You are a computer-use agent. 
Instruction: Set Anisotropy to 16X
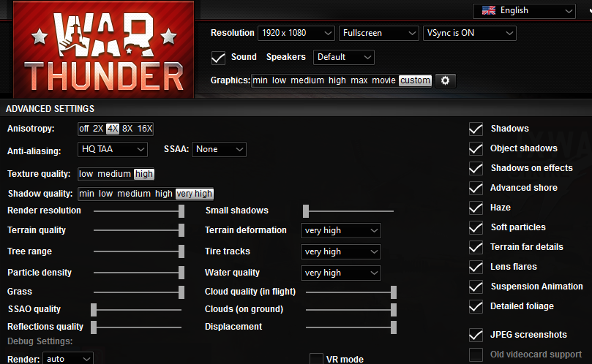pos(145,129)
